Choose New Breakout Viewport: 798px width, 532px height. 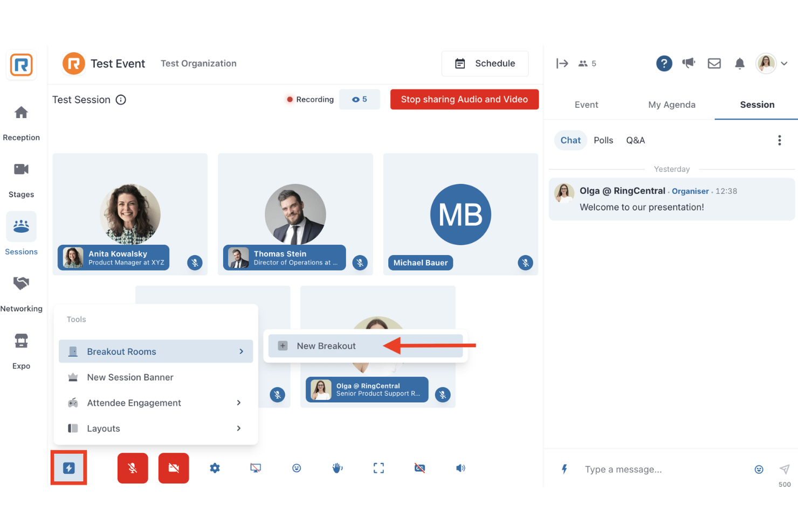click(366, 346)
